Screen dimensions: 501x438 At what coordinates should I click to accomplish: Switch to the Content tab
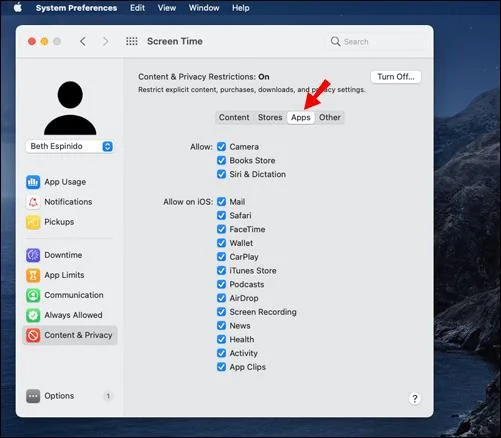coord(234,117)
